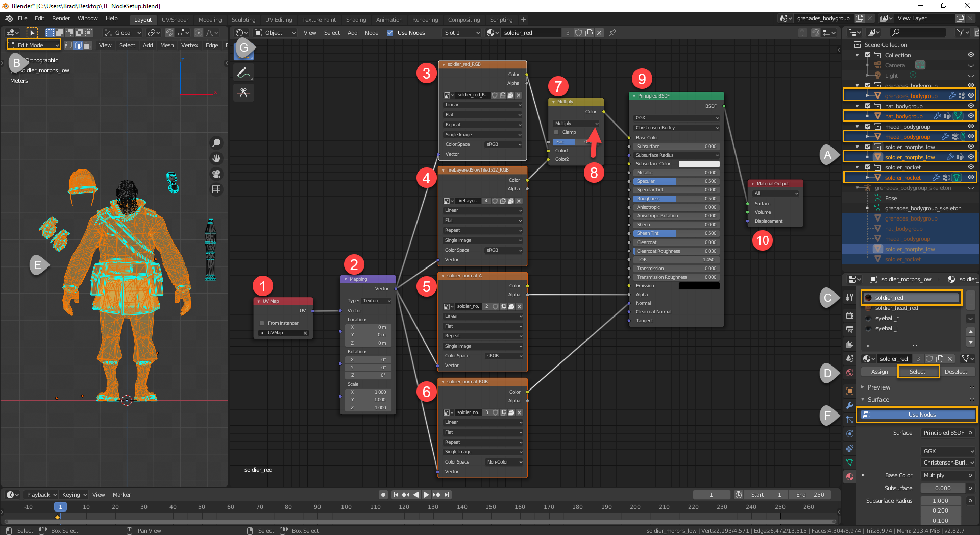Image resolution: width=980 pixels, height=535 pixels.
Task: Open Blender logo application menu
Action: (9, 19)
